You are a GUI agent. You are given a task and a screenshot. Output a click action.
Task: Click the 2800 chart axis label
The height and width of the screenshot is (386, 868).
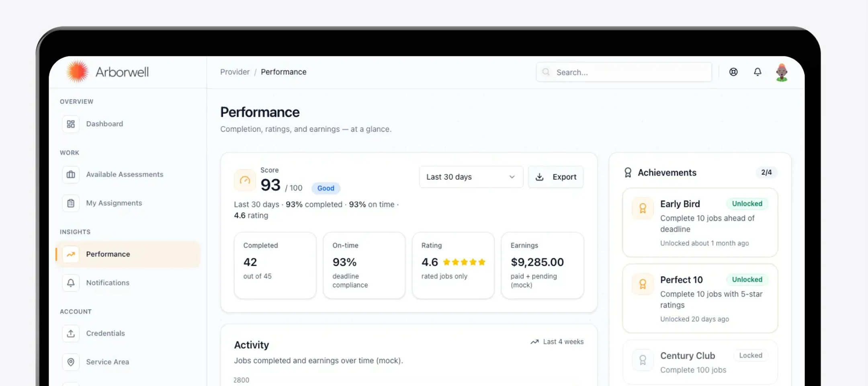tap(241, 380)
